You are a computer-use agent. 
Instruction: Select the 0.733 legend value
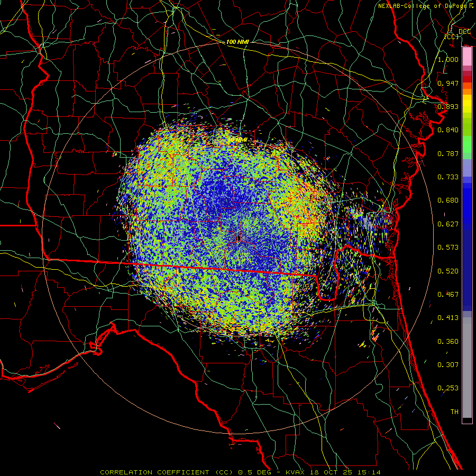[448, 177]
